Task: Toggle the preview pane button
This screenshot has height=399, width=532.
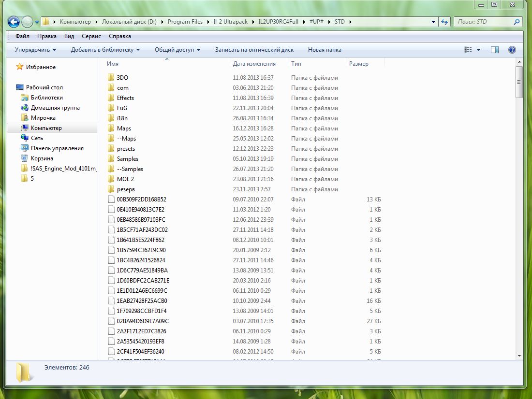Action: 495,50
